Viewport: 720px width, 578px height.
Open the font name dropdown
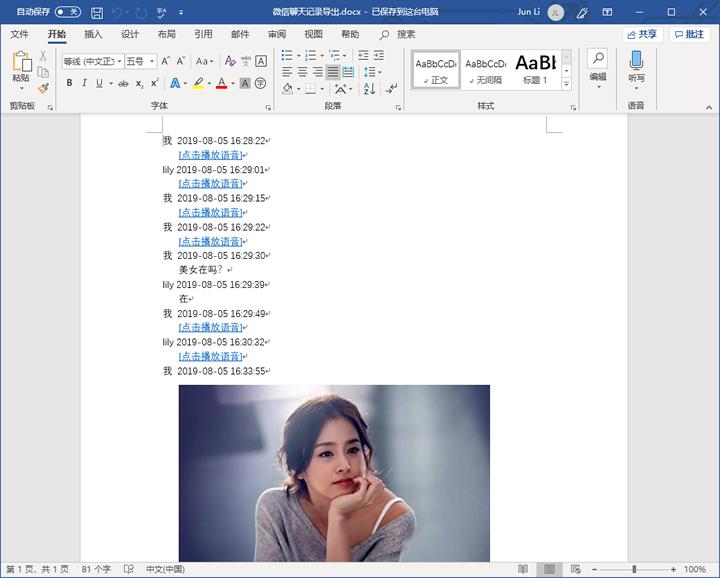(x=119, y=61)
